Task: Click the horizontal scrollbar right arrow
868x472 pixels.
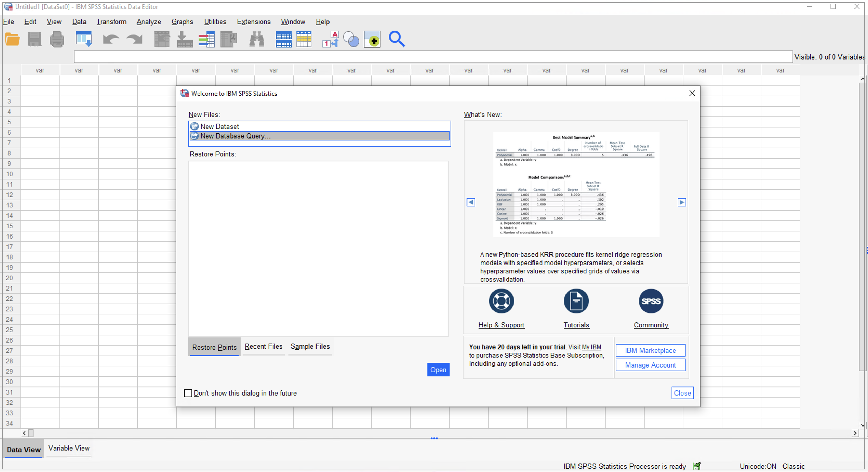Action: (x=855, y=433)
